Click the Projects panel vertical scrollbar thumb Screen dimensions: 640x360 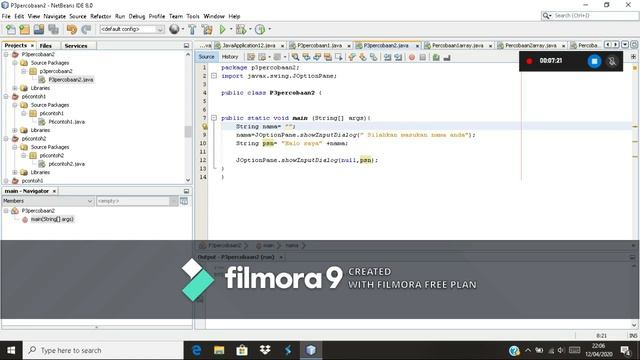point(188,131)
